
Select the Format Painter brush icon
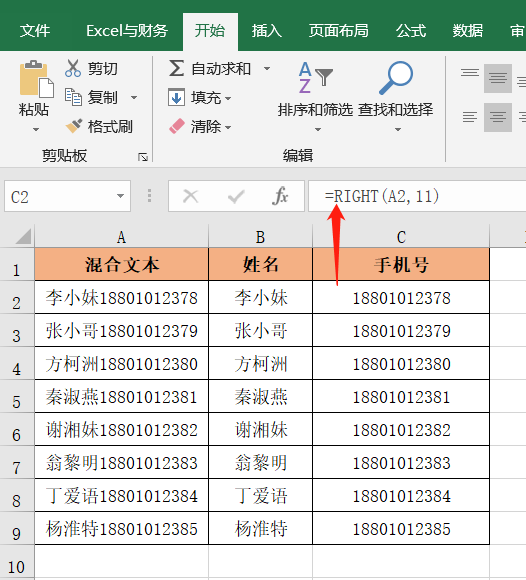[x=74, y=126]
